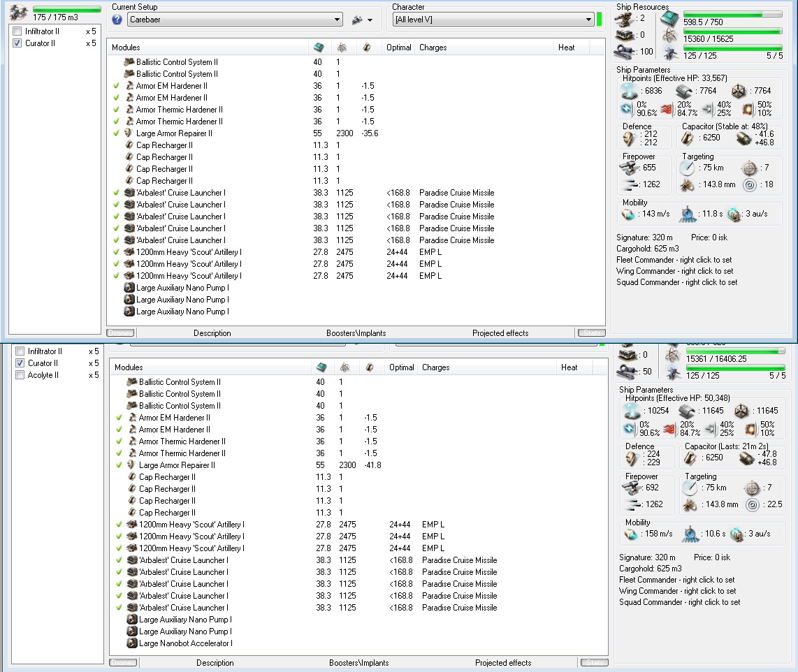
Task: Click calibration icon beside value 100
Action: [625, 51]
